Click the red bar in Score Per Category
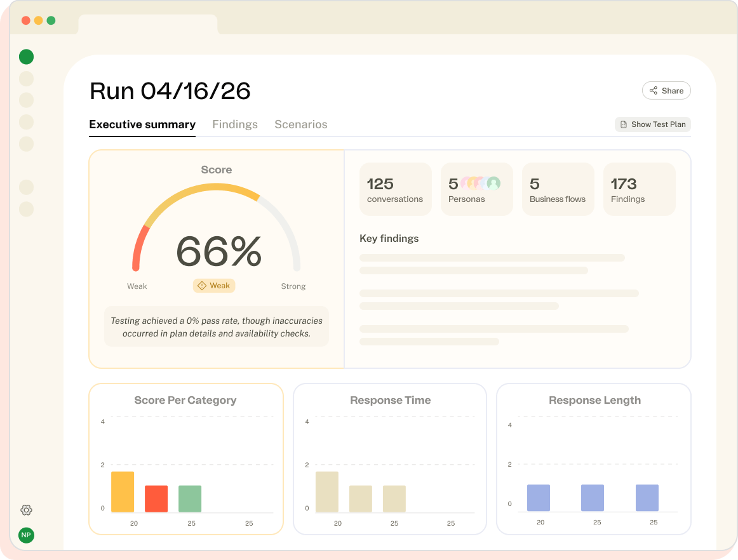 (x=156, y=499)
